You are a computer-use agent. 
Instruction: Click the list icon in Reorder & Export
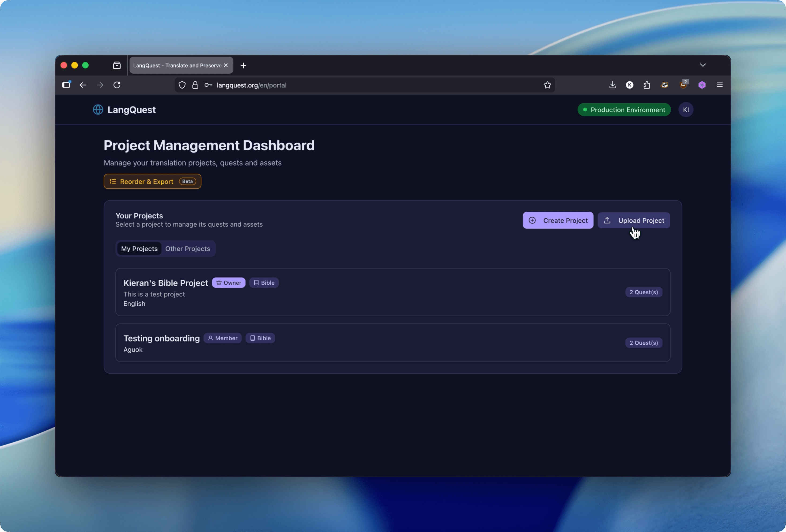[113, 181]
